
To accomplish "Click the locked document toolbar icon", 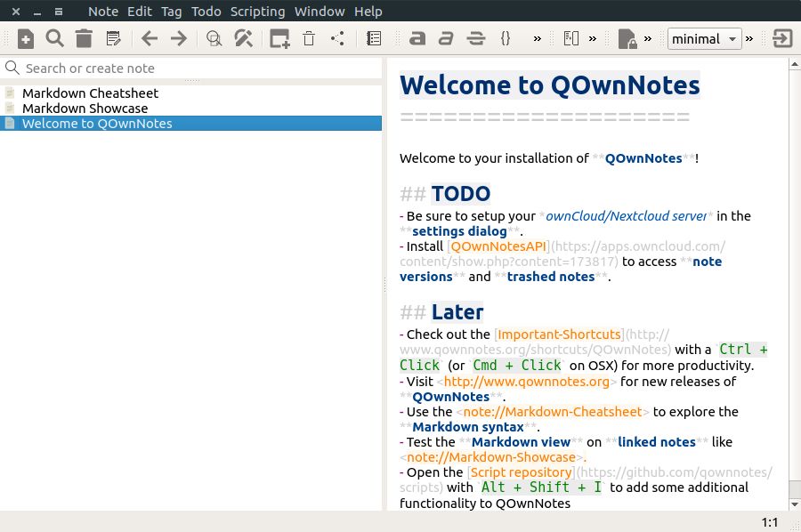I will tap(627, 39).
